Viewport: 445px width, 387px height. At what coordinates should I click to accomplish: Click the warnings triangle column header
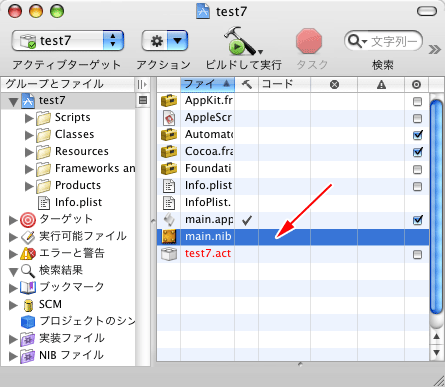point(381,85)
